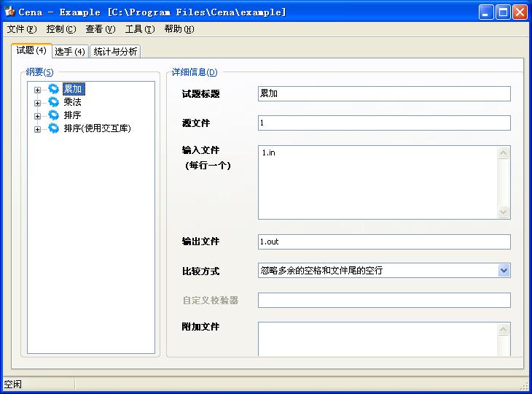
Task: Click up arrow of 输入文件 scrollbar
Action: click(504, 152)
